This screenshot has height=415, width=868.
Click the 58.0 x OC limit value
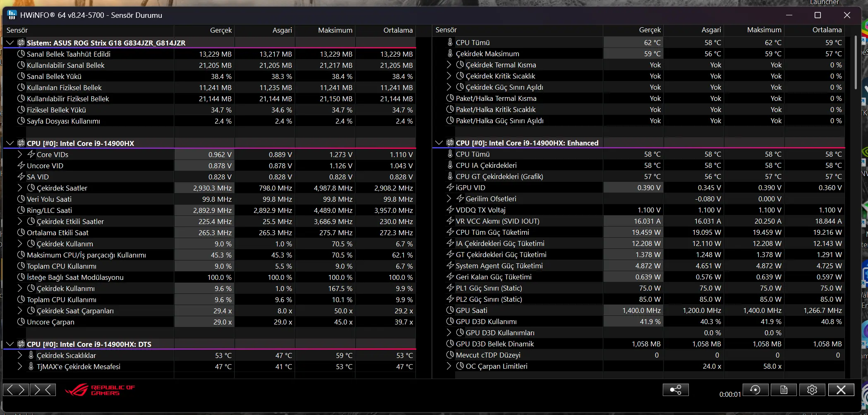tap(772, 366)
